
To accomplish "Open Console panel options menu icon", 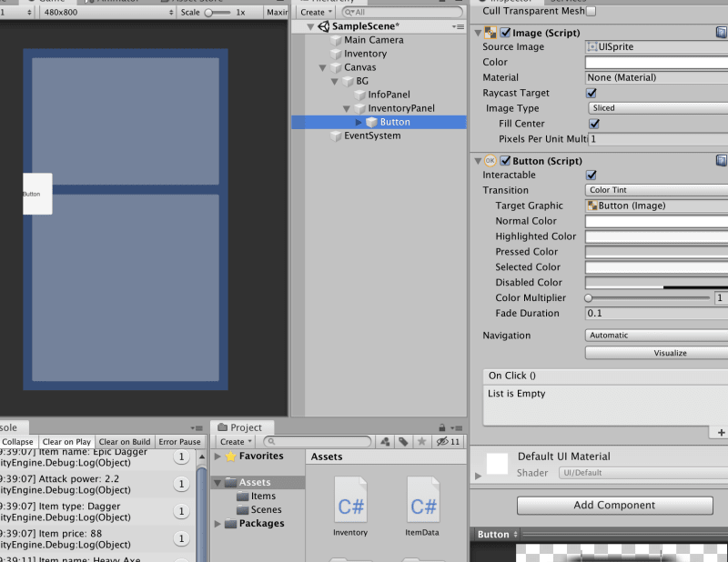I will pos(197,428).
